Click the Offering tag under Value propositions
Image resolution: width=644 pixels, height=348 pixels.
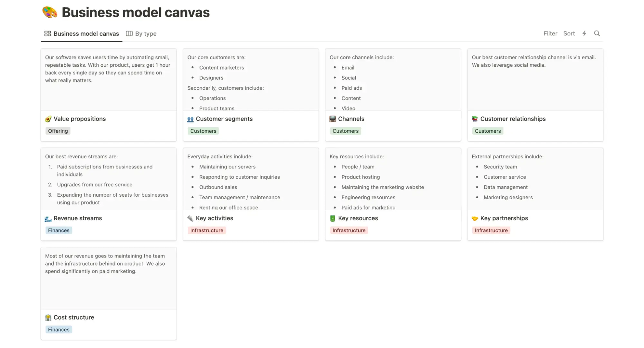click(x=58, y=131)
